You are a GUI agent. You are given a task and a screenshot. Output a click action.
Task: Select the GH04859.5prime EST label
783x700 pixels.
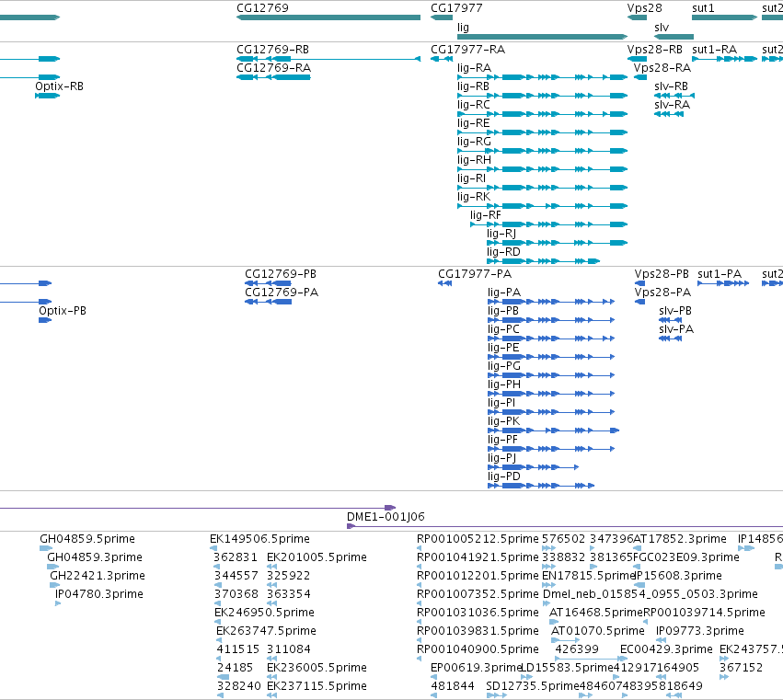[x=87, y=539]
